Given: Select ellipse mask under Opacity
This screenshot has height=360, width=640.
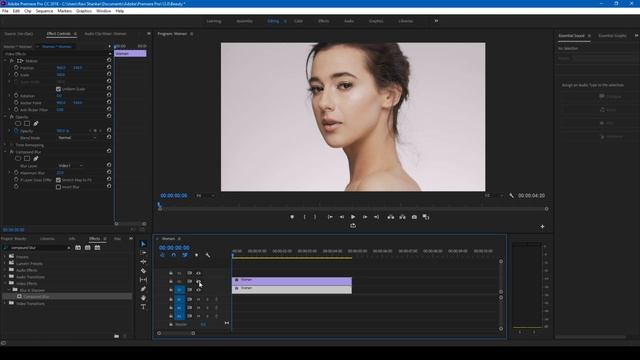Looking at the screenshot, I should tap(18, 123).
